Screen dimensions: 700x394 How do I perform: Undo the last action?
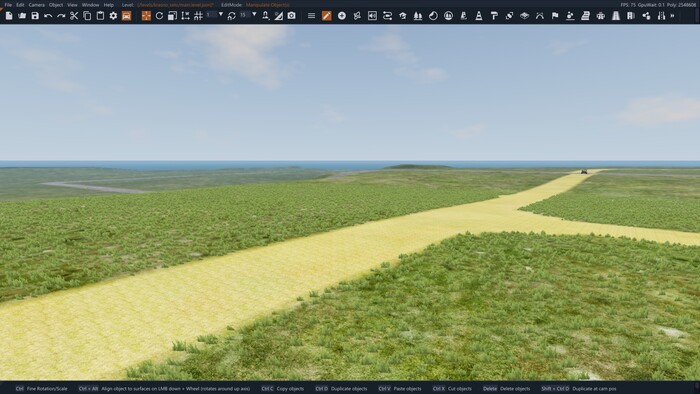[48, 16]
